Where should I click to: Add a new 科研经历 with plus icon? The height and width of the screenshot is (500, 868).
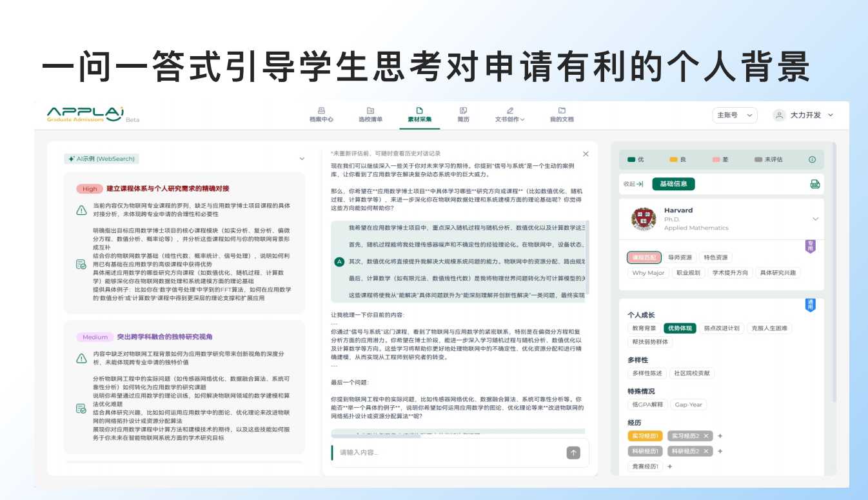click(720, 452)
